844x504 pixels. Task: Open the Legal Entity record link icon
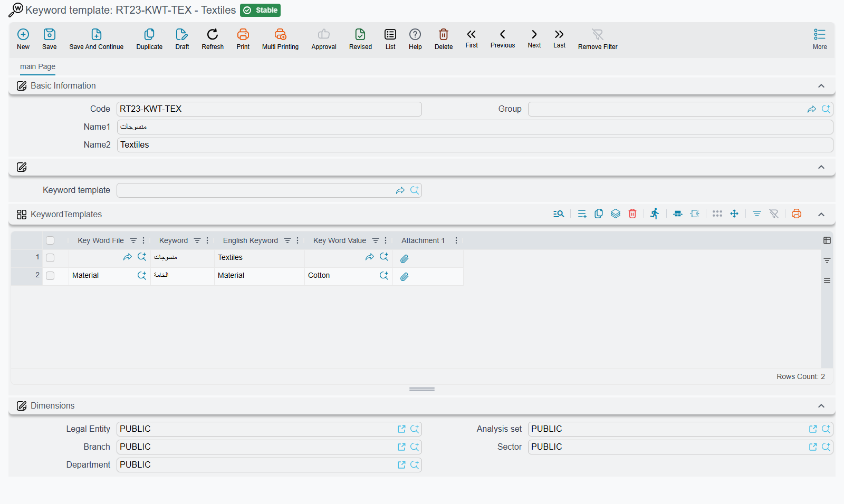tap(401, 429)
